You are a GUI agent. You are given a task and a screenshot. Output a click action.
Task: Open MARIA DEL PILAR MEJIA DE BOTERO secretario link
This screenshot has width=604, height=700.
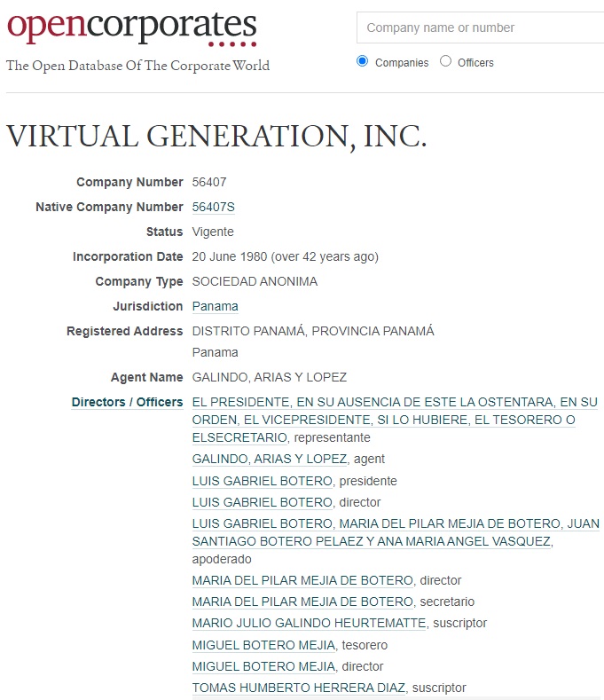coord(302,602)
